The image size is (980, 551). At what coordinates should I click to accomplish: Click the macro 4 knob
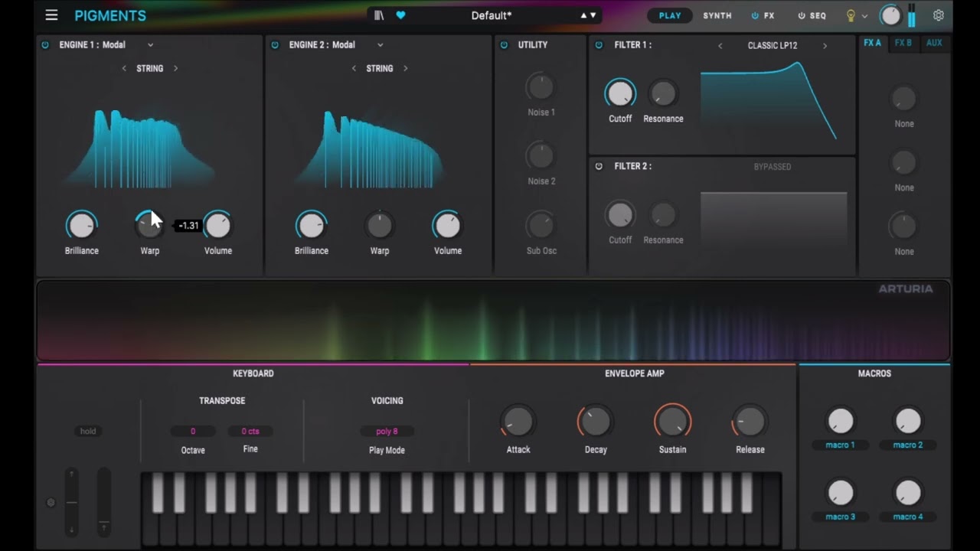pos(908,493)
